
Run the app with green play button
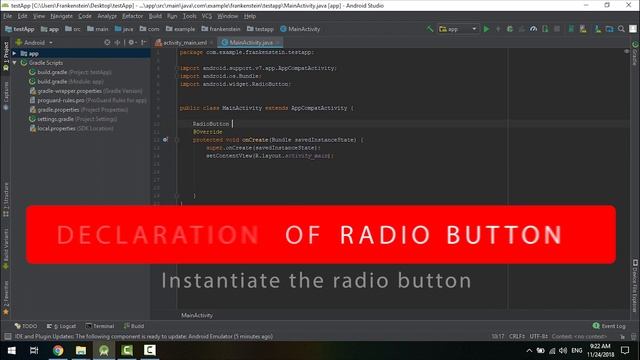(x=486, y=29)
